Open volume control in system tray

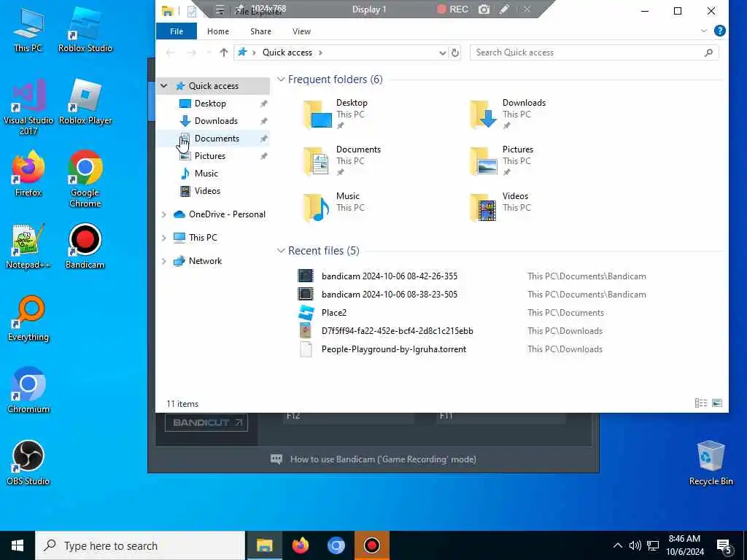635,545
